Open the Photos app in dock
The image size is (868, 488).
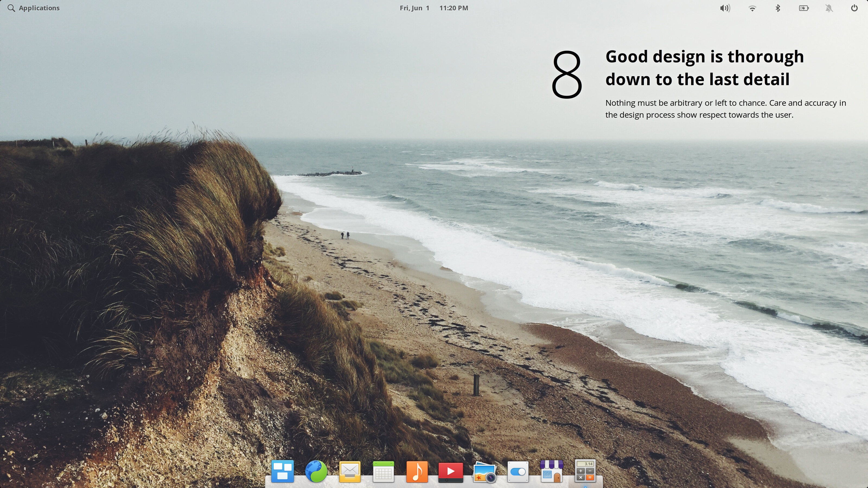(484, 471)
